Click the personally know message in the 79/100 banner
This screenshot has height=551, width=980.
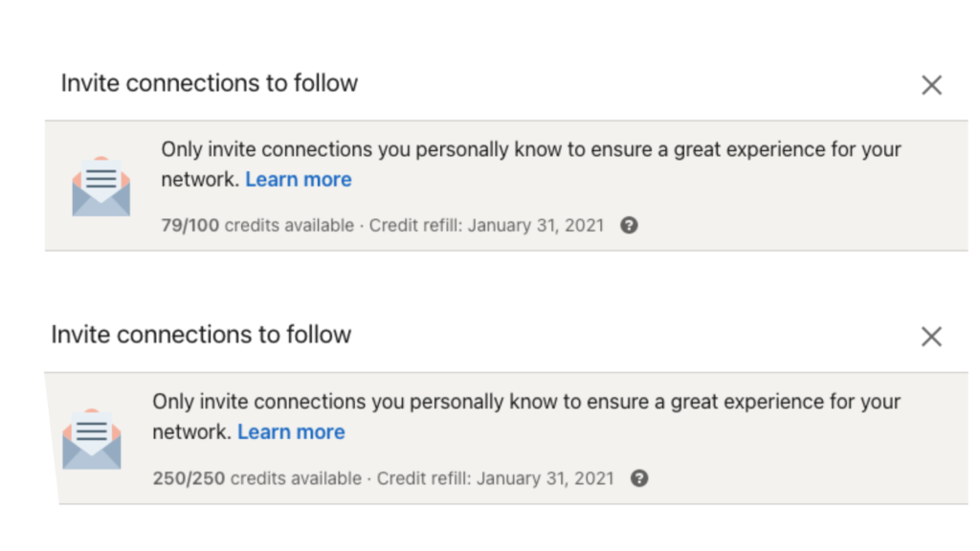click(x=531, y=165)
